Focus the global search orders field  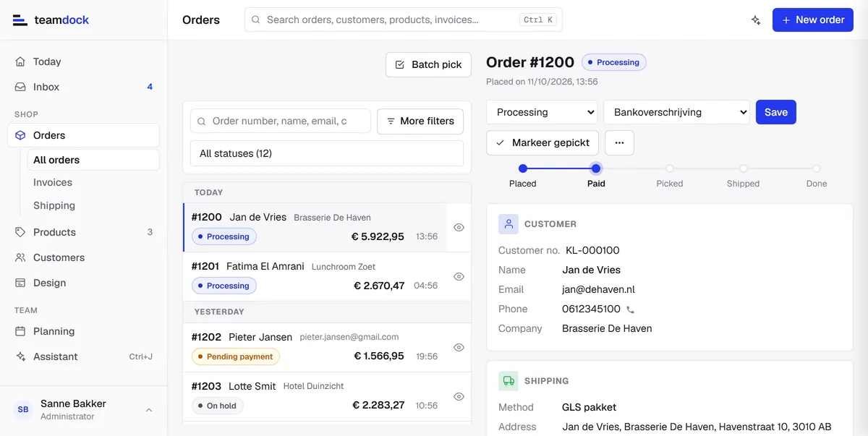[404, 20]
